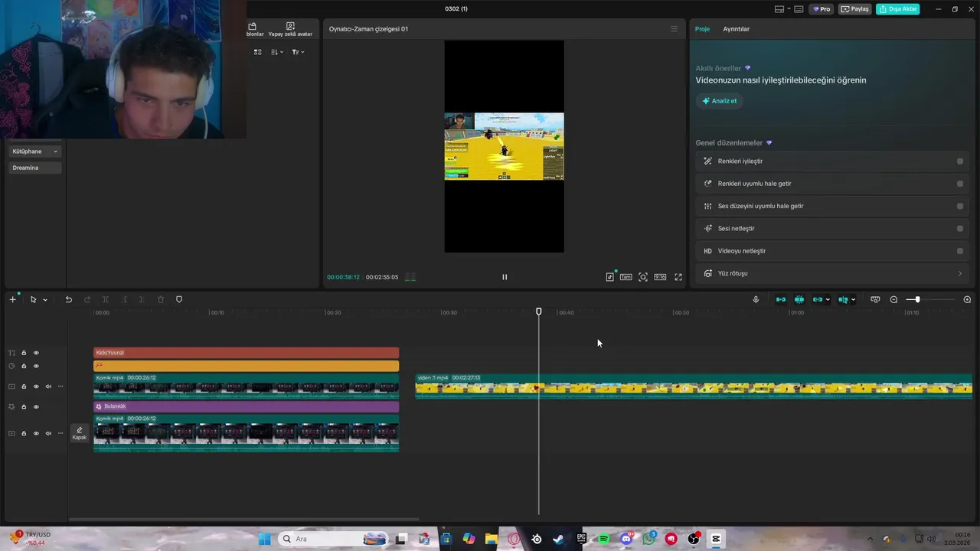Enable Renkleri iyileştir checkbox

pos(960,161)
